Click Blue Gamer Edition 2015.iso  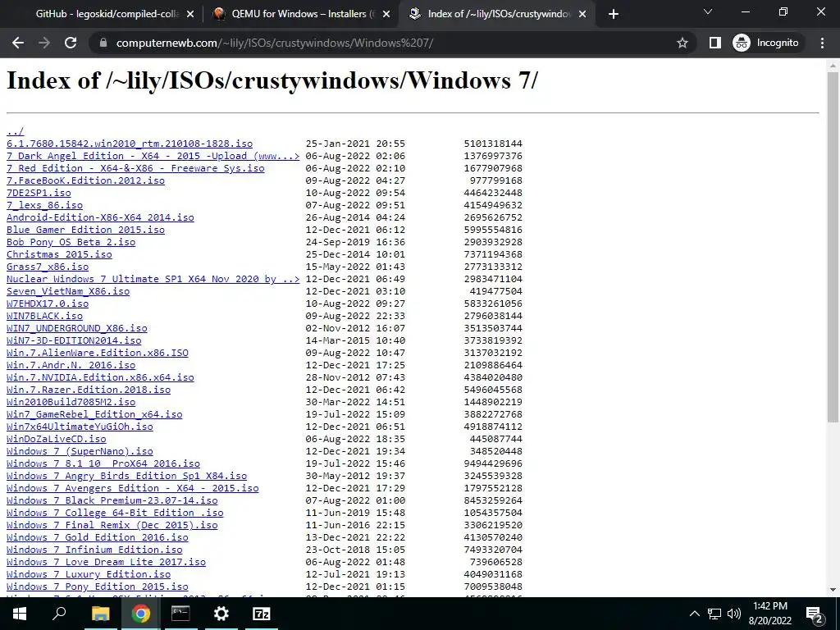pyautogui.click(x=85, y=230)
